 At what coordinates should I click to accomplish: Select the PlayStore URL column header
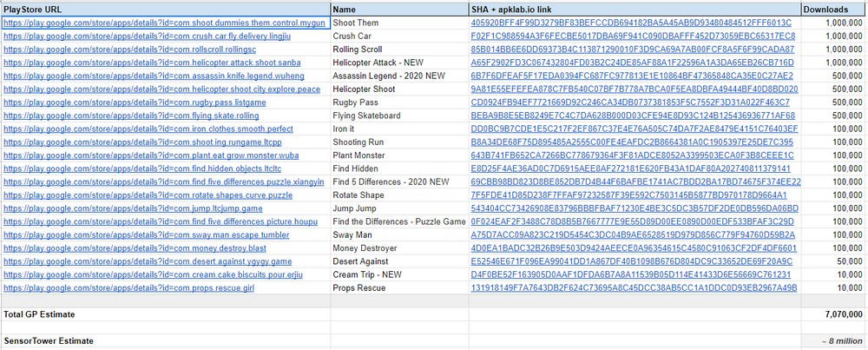[x=165, y=8]
